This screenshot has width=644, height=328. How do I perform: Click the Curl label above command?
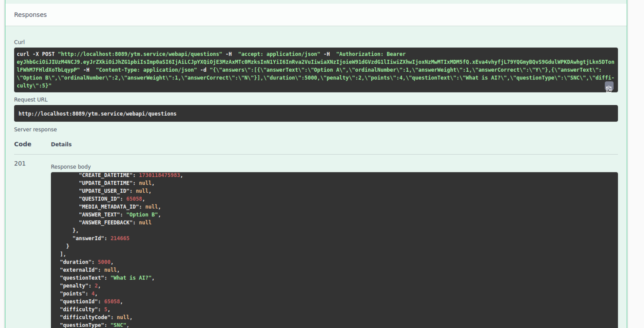[x=19, y=42]
